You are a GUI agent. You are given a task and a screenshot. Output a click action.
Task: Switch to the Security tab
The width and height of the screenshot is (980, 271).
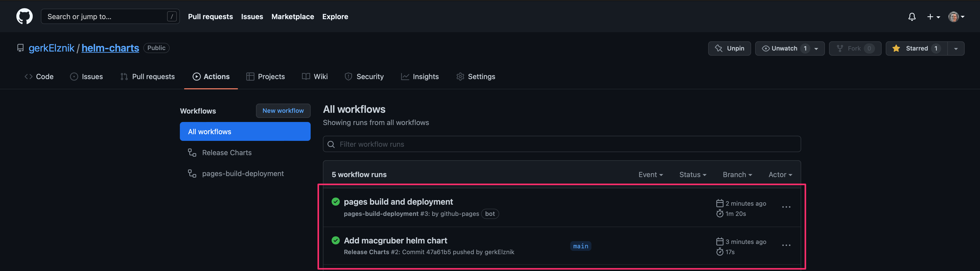click(364, 76)
